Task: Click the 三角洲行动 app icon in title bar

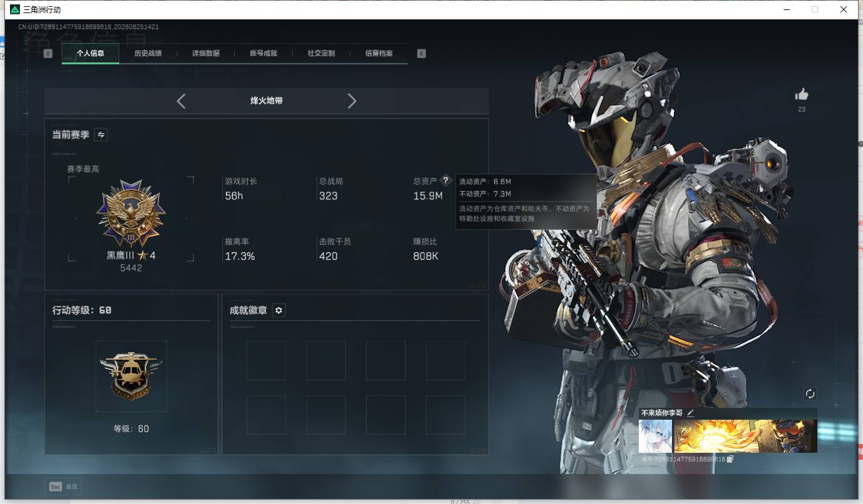Action: coord(15,9)
